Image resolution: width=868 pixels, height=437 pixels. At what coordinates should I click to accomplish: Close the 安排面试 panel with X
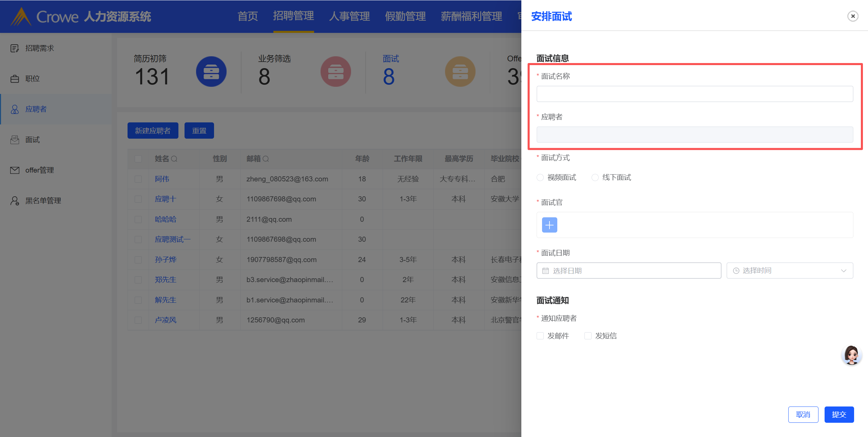tap(852, 16)
